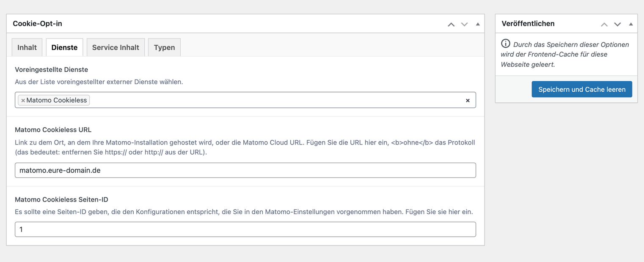The height and width of the screenshot is (262, 644).
Task: Move Cookie-Opt-in box down
Action: pos(464,24)
